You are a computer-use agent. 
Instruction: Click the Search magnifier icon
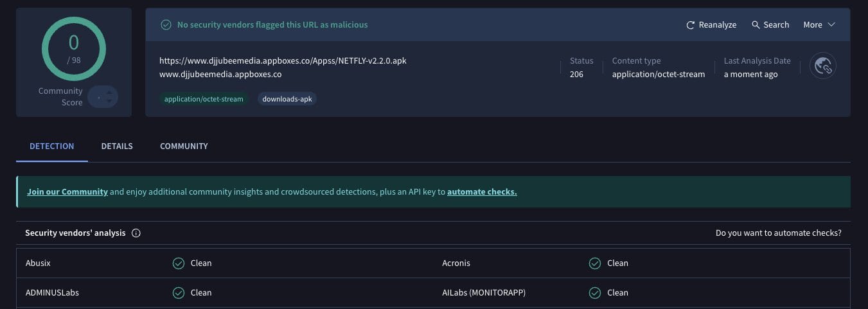(756, 24)
